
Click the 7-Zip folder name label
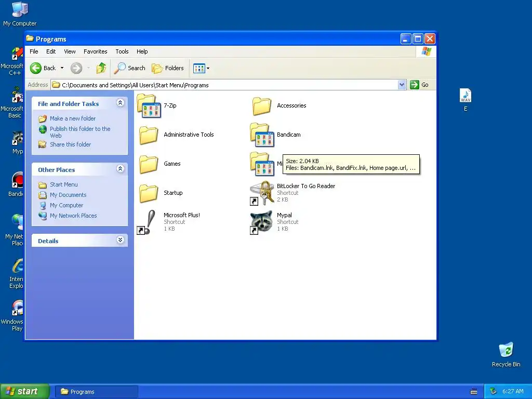pos(170,105)
